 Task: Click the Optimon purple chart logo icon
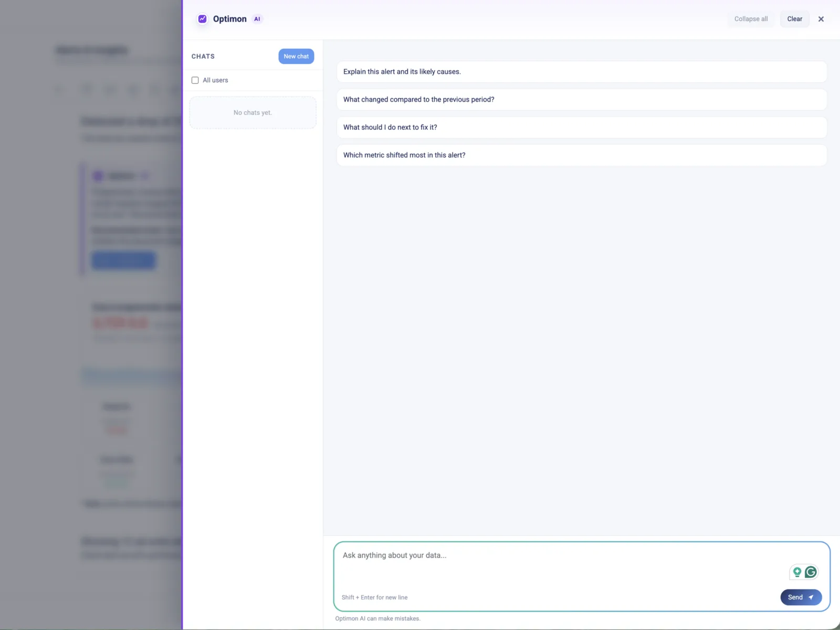click(202, 19)
